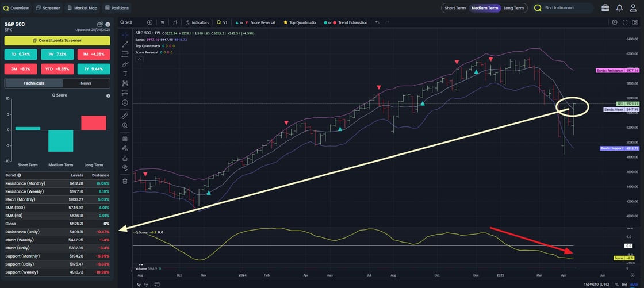This screenshot has height=288, width=644.
Task: Open the W interval dropdown
Action: [163, 22]
